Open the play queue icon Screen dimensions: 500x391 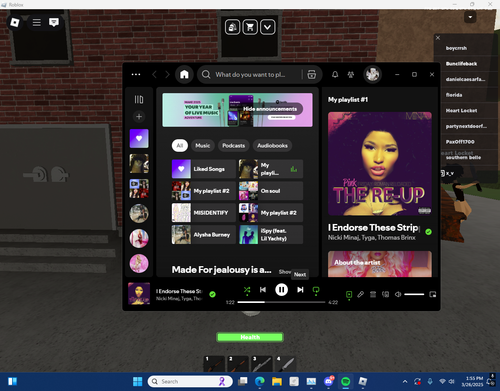(373, 294)
